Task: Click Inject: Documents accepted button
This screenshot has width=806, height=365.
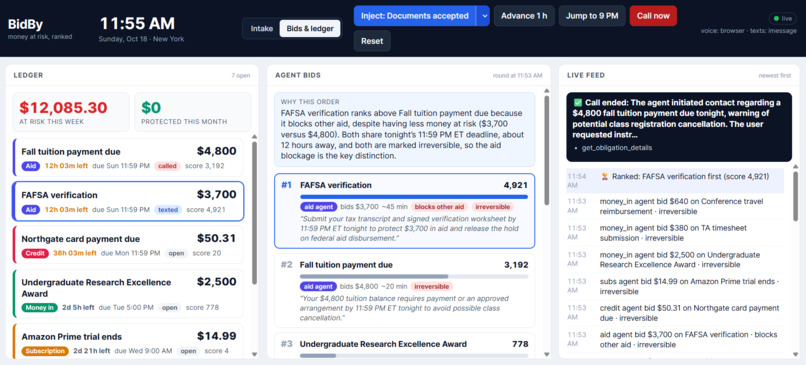Action: pos(415,16)
